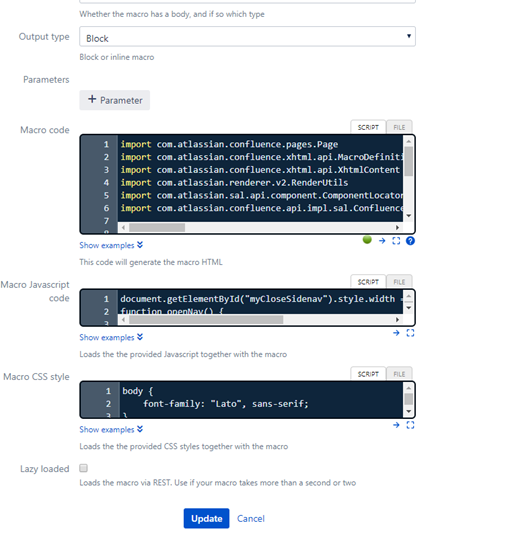The width and height of the screenshot is (510, 550).
Task: Expand Macro Javascript editor to fullscreen
Action: [410, 333]
